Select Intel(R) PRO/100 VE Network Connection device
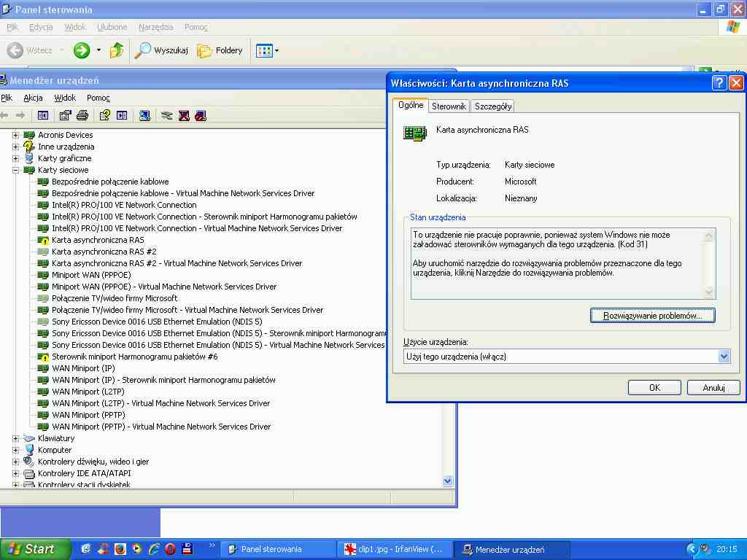Image resolution: width=747 pixels, height=560 pixels. tap(124, 205)
